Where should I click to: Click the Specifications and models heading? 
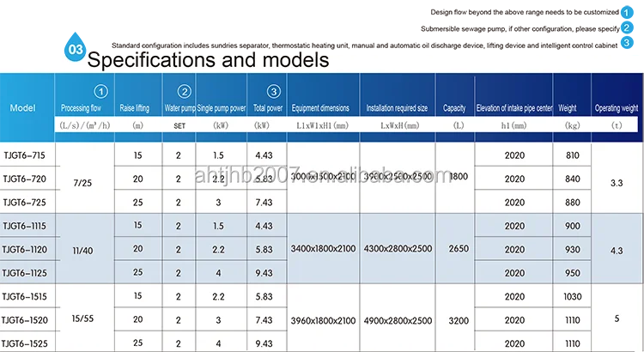(209, 61)
